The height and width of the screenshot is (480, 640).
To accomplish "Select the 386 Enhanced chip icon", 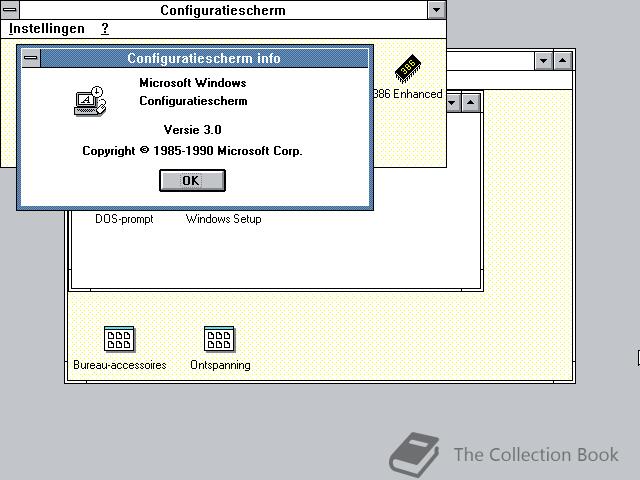I will pyautogui.click(x=408, y=69).
